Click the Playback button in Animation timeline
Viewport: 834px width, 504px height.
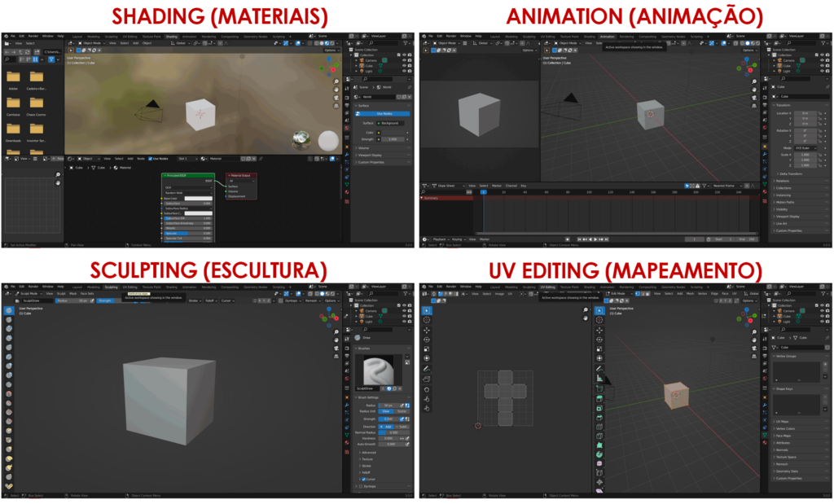(440, 239)
